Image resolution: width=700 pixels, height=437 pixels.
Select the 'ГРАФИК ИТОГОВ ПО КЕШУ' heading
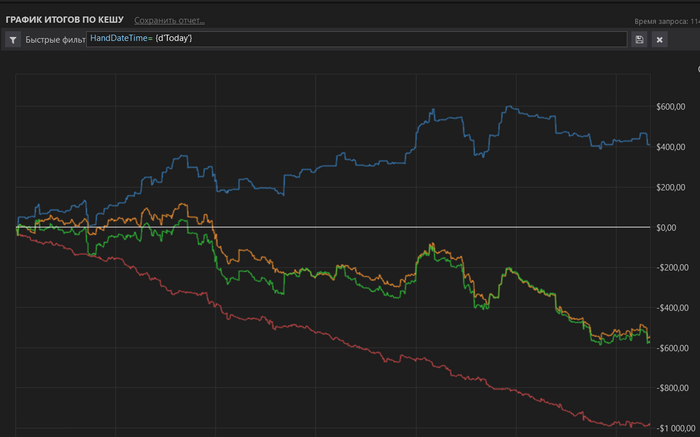point(65,20)
